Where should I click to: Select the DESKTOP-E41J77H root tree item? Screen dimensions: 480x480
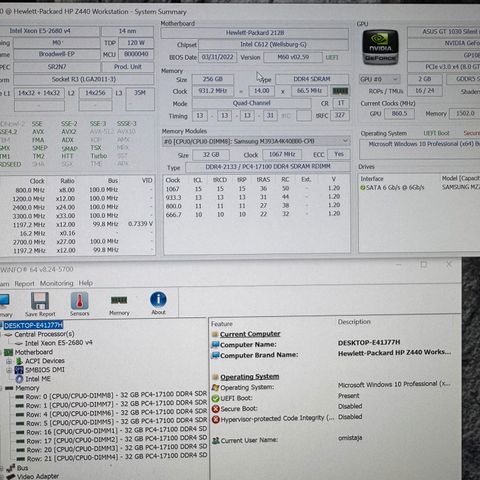(33, 325)
